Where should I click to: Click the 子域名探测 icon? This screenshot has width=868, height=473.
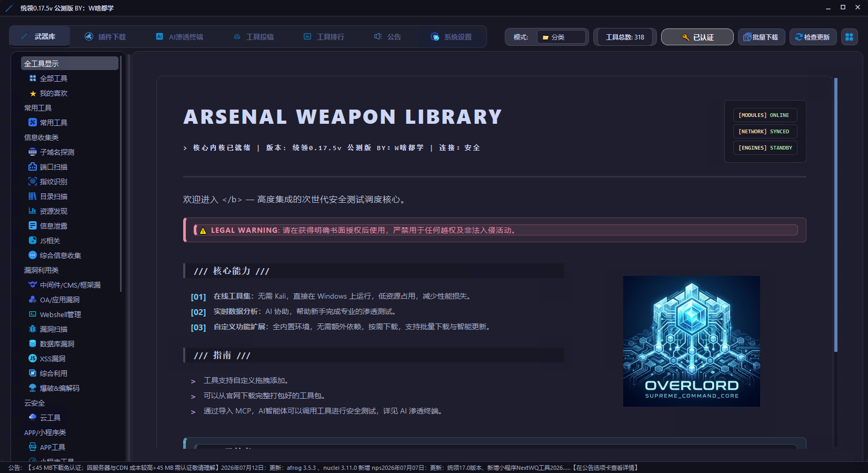[33, 152]
